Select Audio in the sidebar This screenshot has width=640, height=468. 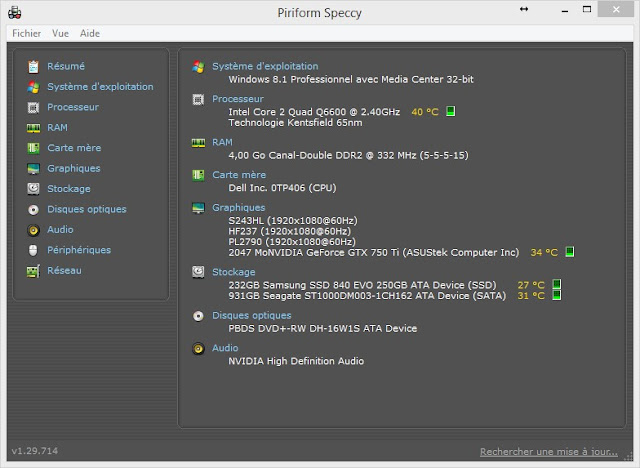60,229
